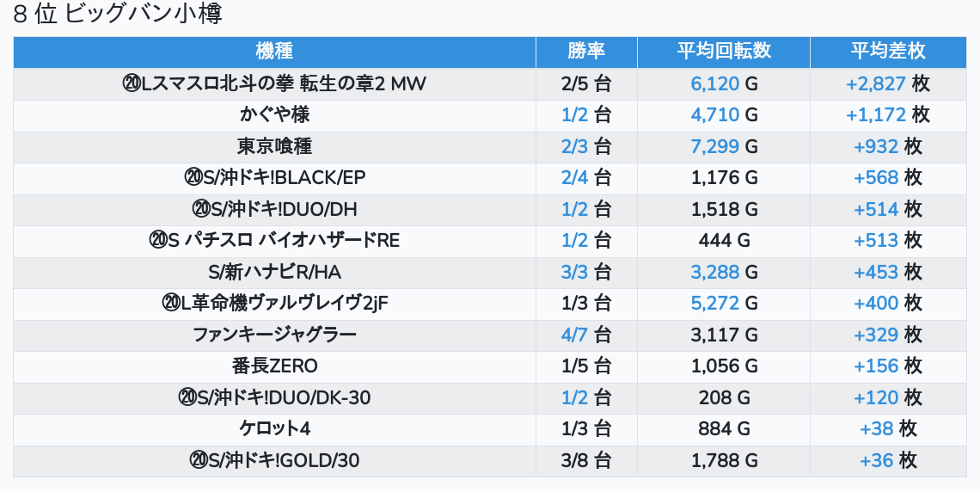Click the 7,299 G link for 東京喰種
The height and width of the screenshot is (492, 980).
click(x=715, y=146)
